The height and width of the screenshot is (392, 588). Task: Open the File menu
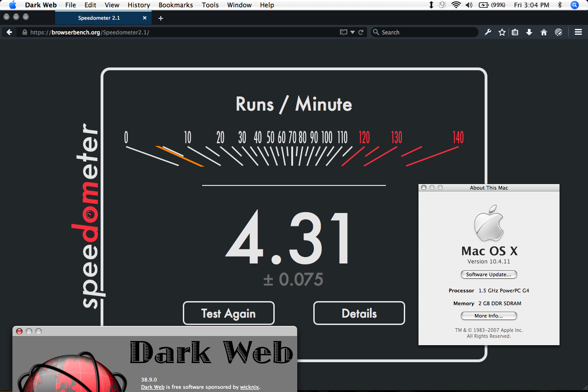point(70,5)
